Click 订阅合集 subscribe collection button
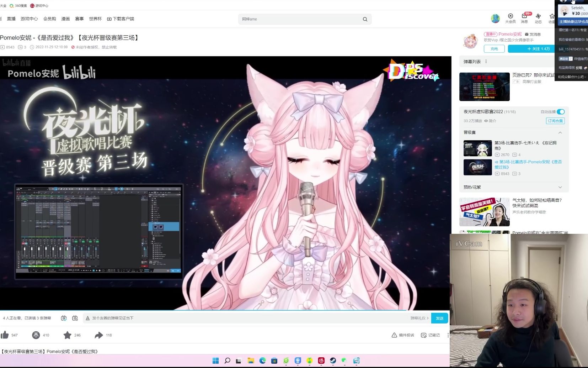This screenshot has width=588, height=368. [x=555, y=121]
